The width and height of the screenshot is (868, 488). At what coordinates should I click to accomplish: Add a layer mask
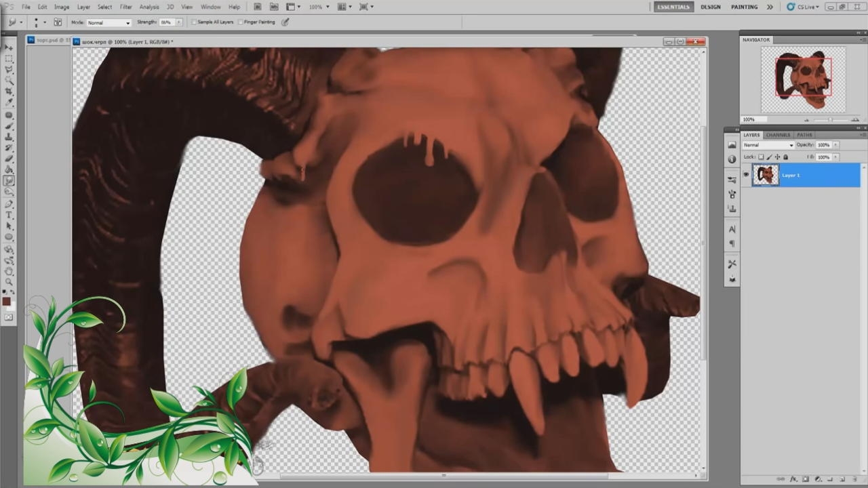pos(806,480)
